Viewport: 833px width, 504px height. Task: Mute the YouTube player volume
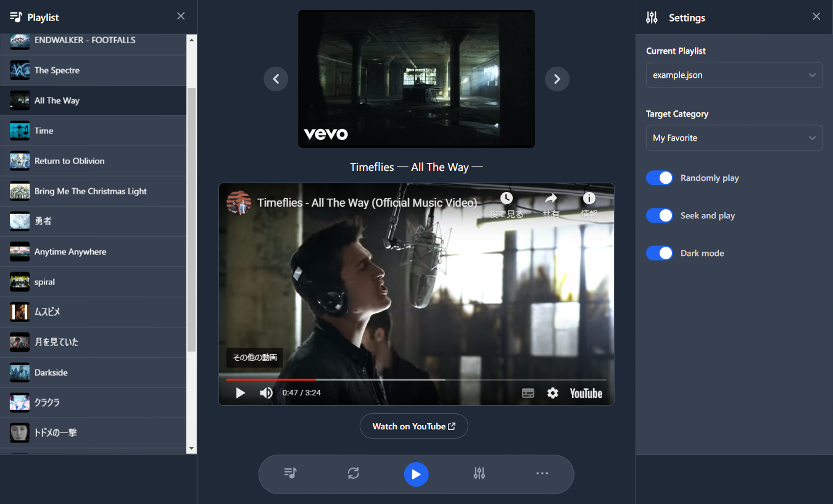[267, 393]
